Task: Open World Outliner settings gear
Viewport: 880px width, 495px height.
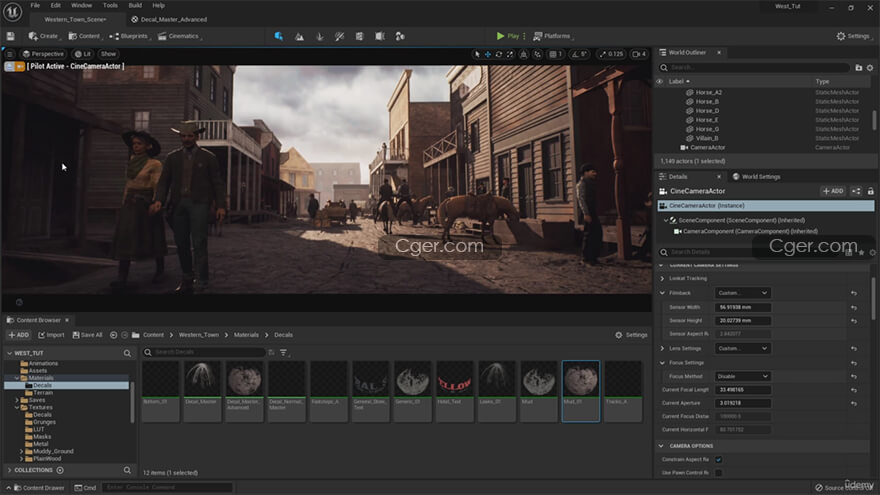Action: click(x=870, y=67)
